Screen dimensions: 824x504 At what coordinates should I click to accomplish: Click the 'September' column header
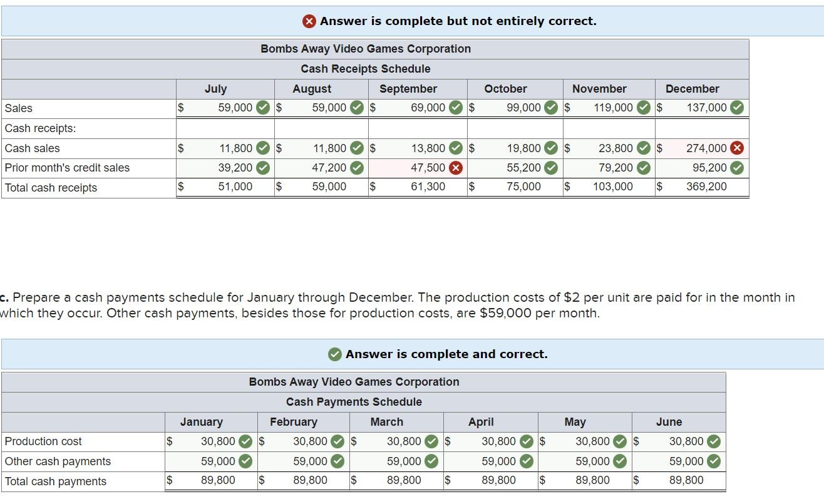(408, 89)
